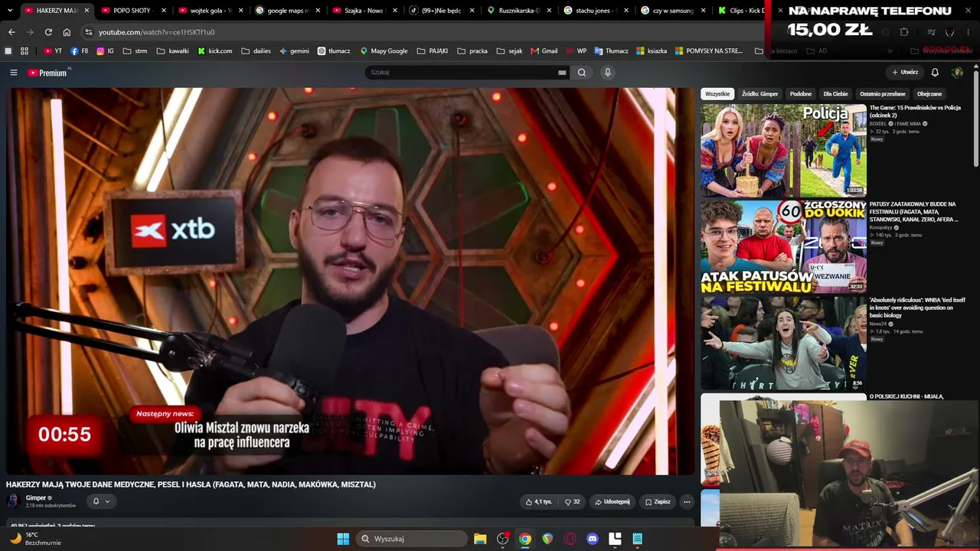Open the apps grid icon in bookmarks bar
The height and width of the screenshot is (551, 980).
tap(24, 51)
